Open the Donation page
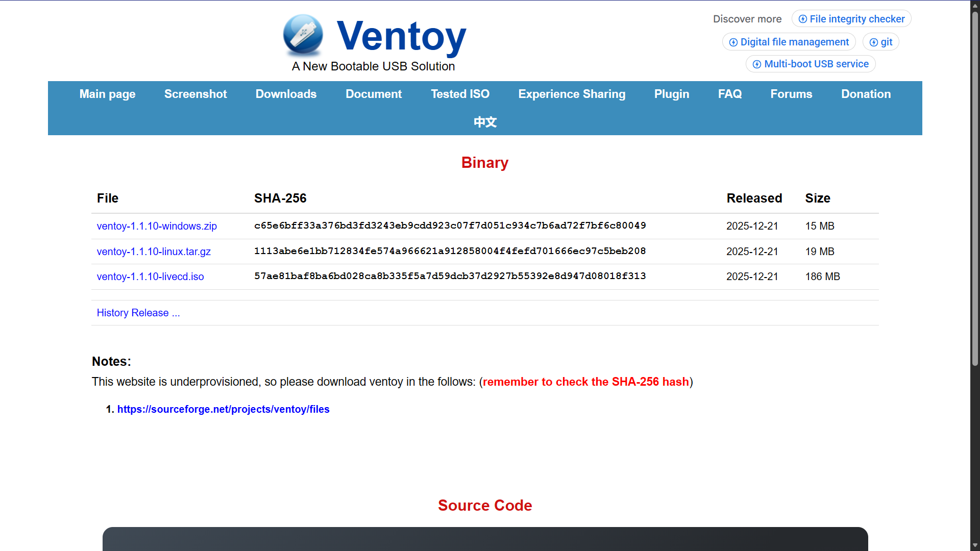 866,94
